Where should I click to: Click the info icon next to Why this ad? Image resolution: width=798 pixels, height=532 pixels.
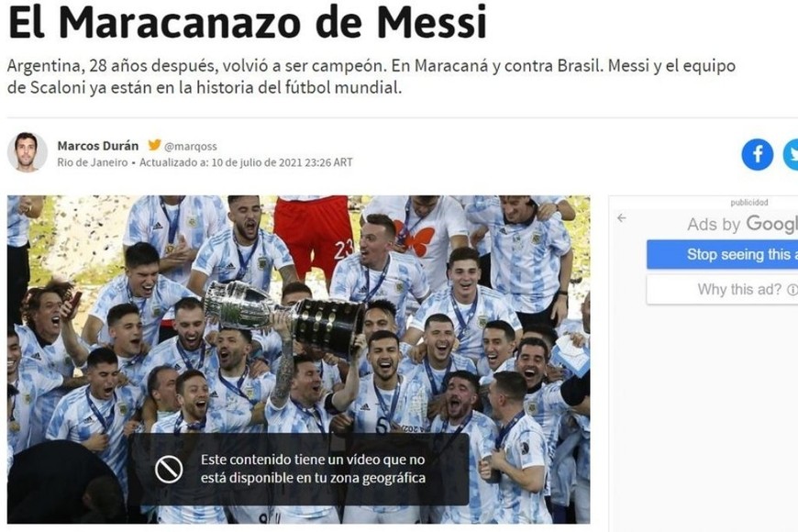click(792, 290)
